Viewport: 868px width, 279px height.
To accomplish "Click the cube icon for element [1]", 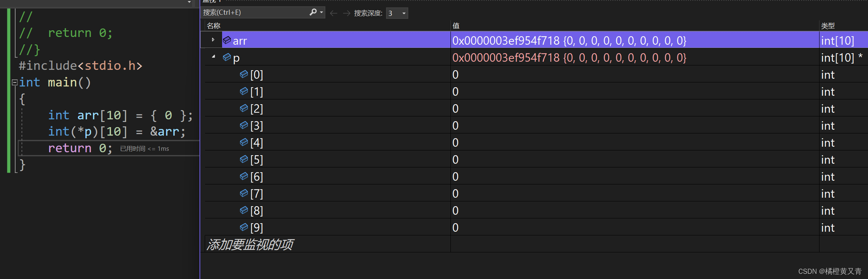I will click(244, 91).
